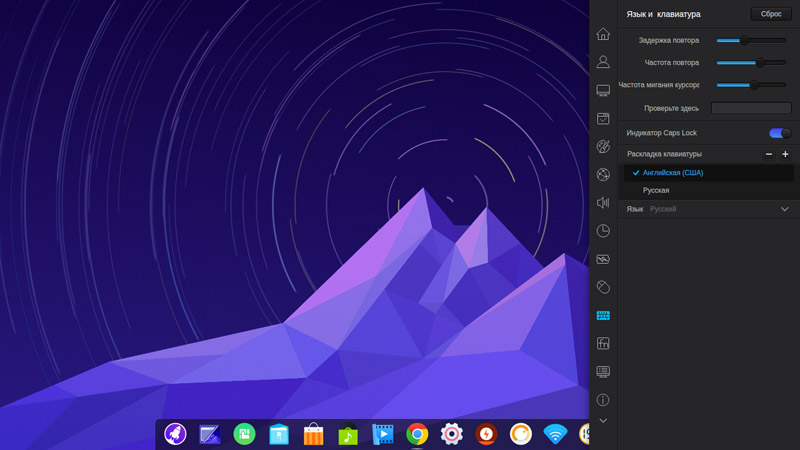
Task: Toggle the Индикатор Caps Lock switch
Action: 780,133
